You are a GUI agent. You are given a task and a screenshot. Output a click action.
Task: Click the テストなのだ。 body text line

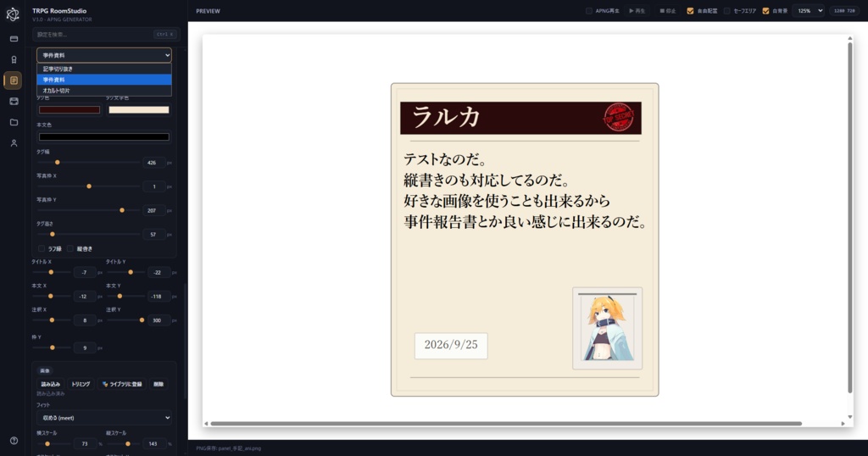click(x=446, y=160)
